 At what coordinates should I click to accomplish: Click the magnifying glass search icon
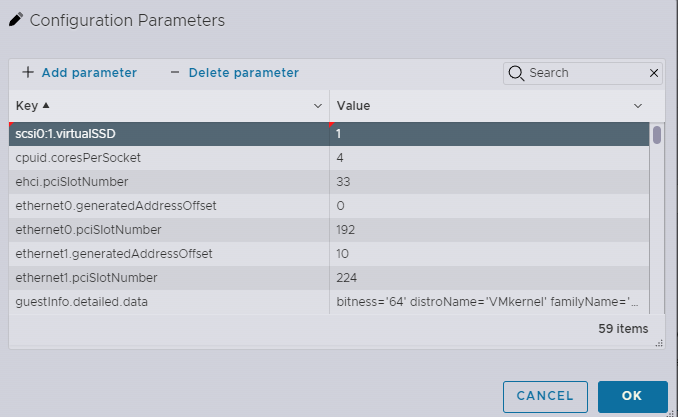point(516,73)
